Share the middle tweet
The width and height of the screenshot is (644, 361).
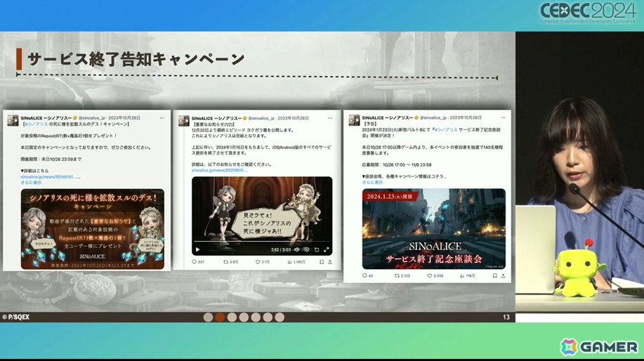[330, 261]
